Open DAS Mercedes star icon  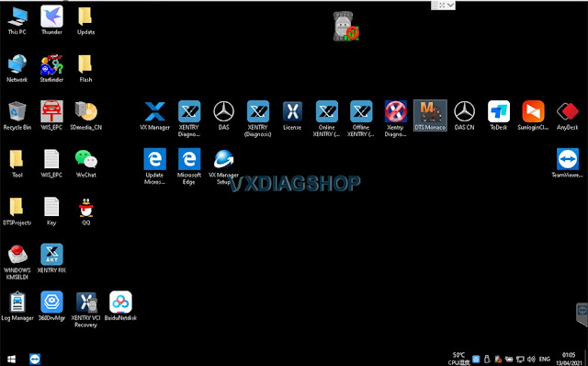(223, 116)
